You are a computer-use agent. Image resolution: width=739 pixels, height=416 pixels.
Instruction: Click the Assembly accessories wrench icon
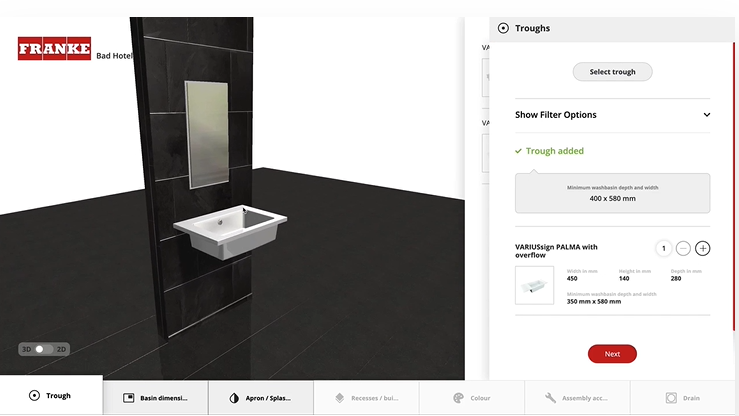click(x=550, y=398)
